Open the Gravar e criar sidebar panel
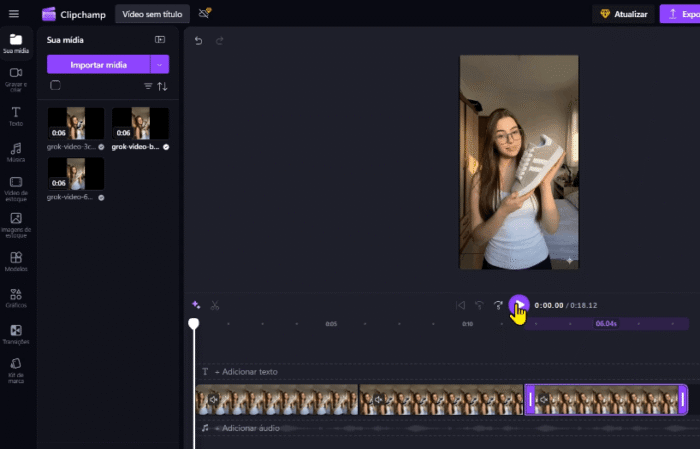Image resolution: width=700 pixels, height=449 pixels. coord(16,78)
